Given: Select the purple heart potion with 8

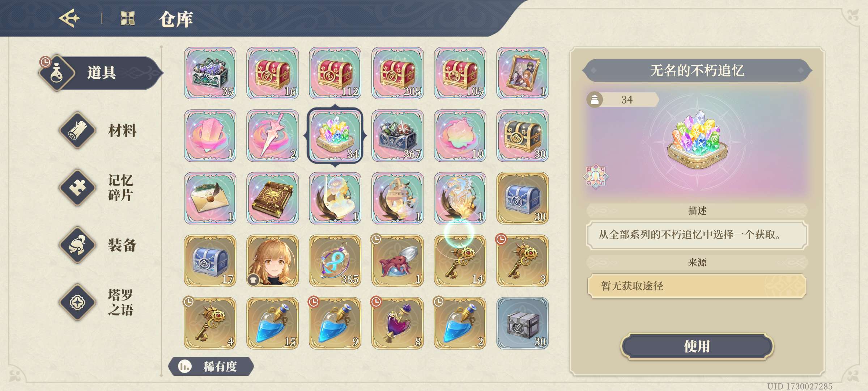Looking at the screenshot, I should pos(397,323).
